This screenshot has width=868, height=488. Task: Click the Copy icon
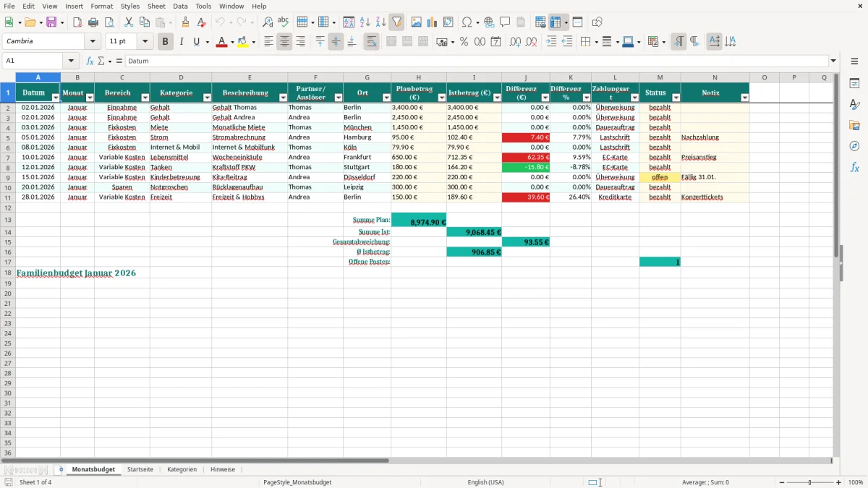click(x=145, y=22)
